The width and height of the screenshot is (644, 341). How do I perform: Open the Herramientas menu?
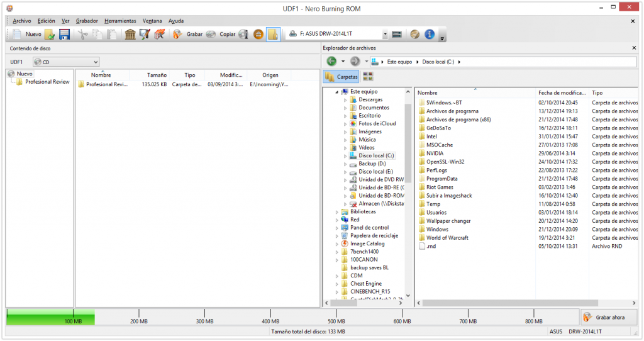point(120,21)
